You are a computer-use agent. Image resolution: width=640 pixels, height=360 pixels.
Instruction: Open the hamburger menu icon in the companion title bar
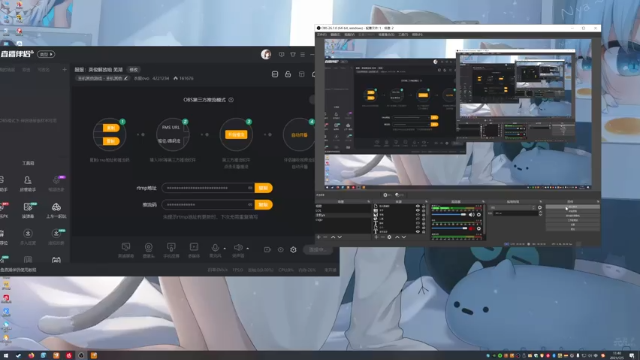pyautogui.click(x=302, y=54)
